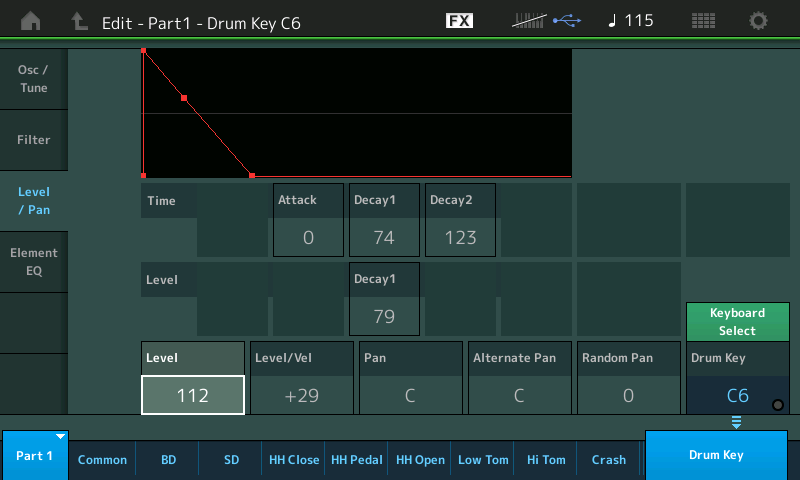Open the FX overview icon
Screen dimensions: 800x480
point(459,21)
